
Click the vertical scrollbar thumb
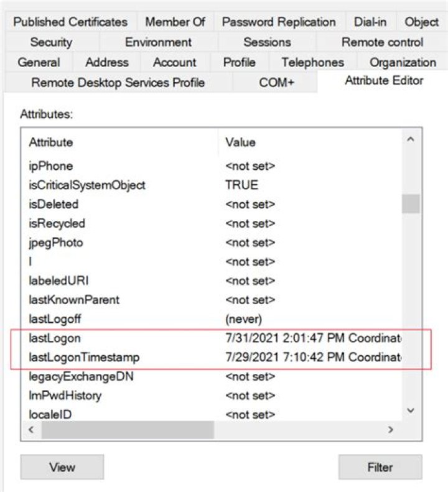(411, 204)
